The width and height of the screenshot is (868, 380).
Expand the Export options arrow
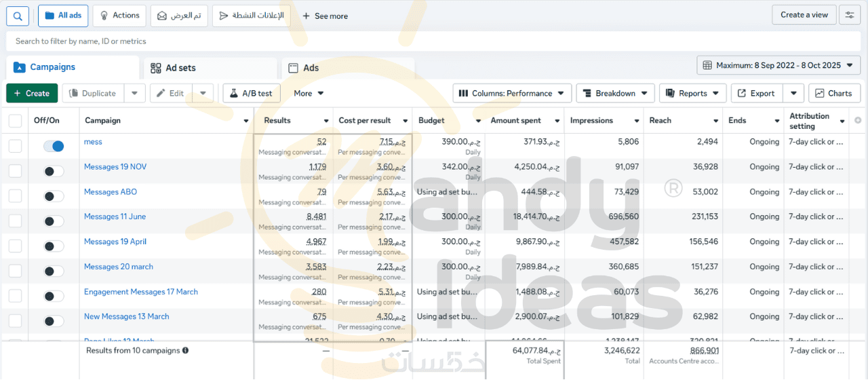point(794,93)
